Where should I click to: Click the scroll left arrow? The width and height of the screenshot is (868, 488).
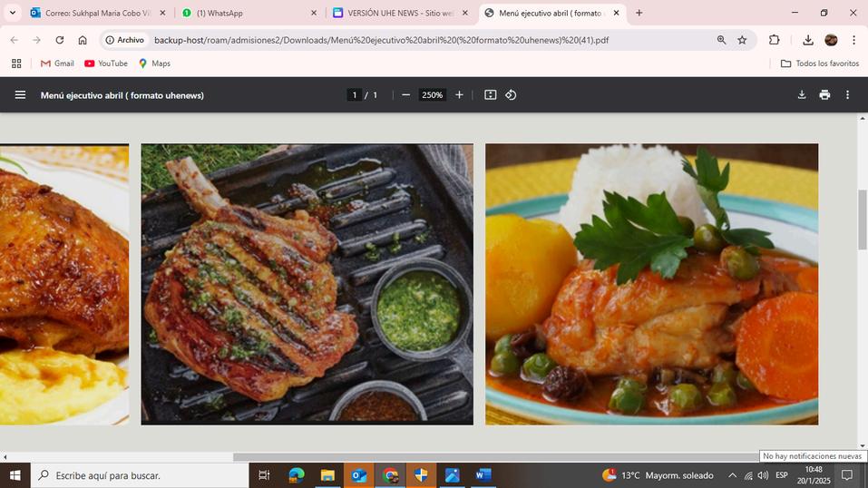(5, 457)
